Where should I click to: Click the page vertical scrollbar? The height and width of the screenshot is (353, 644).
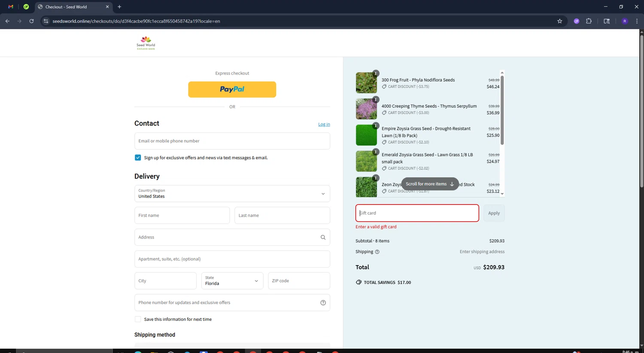click(x=641, y=111)
